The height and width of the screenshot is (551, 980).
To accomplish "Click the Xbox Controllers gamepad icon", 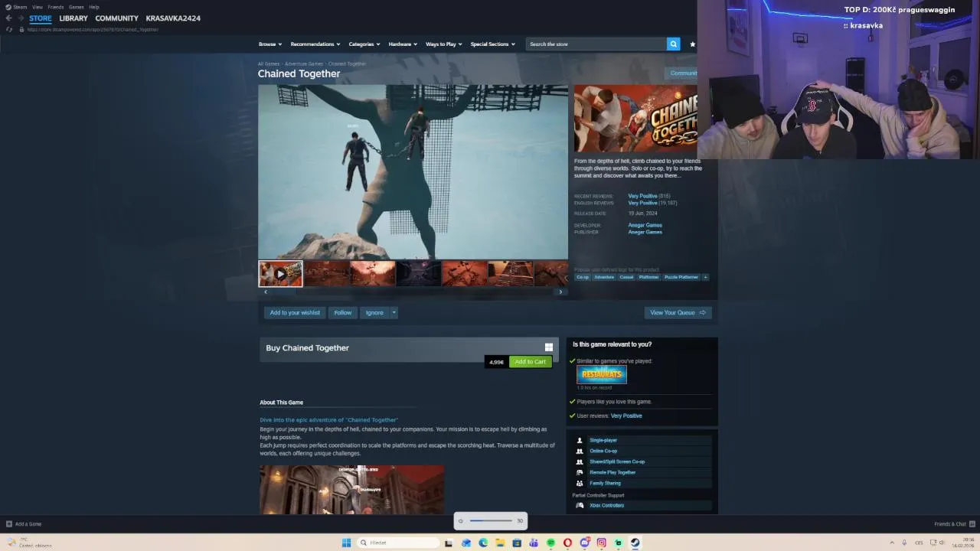I will tap(580, 505).
